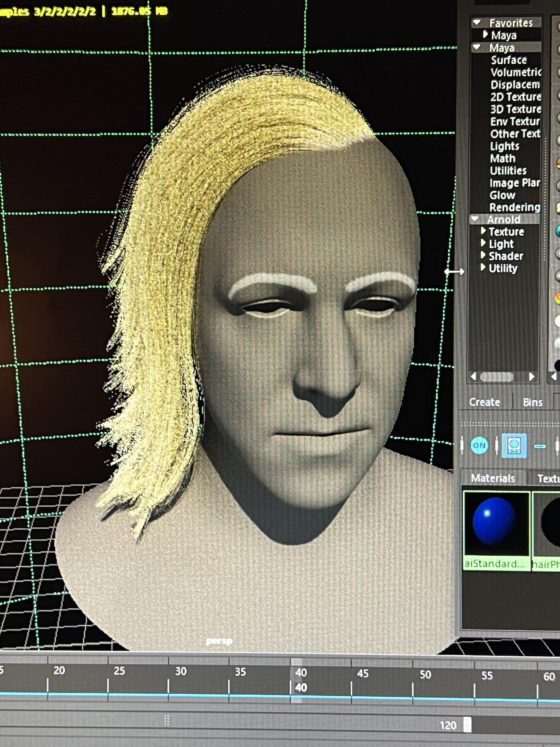The image size is (560, 747).
Task: Expand Arnold Texture node list
Action: (x=483, y=231)
